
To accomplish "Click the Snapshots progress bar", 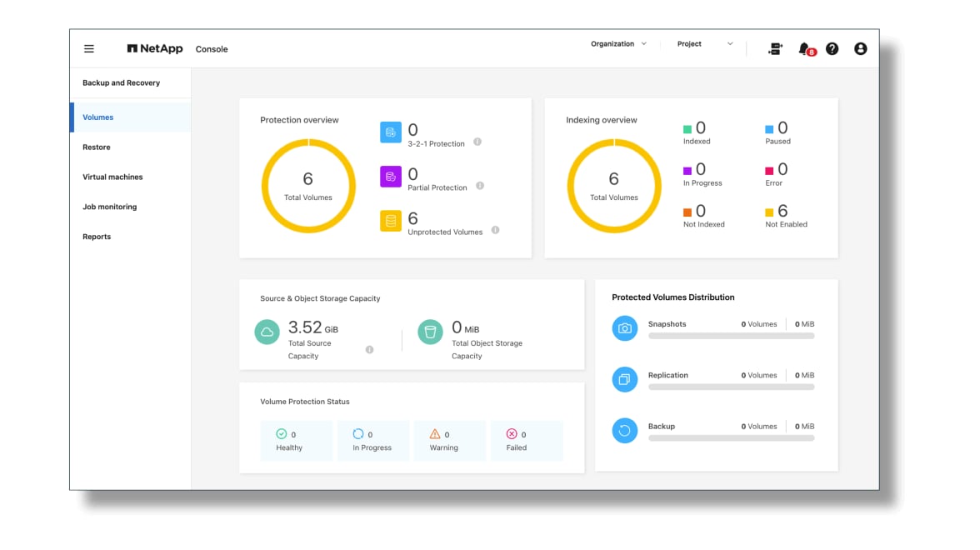I will [732, 337].
